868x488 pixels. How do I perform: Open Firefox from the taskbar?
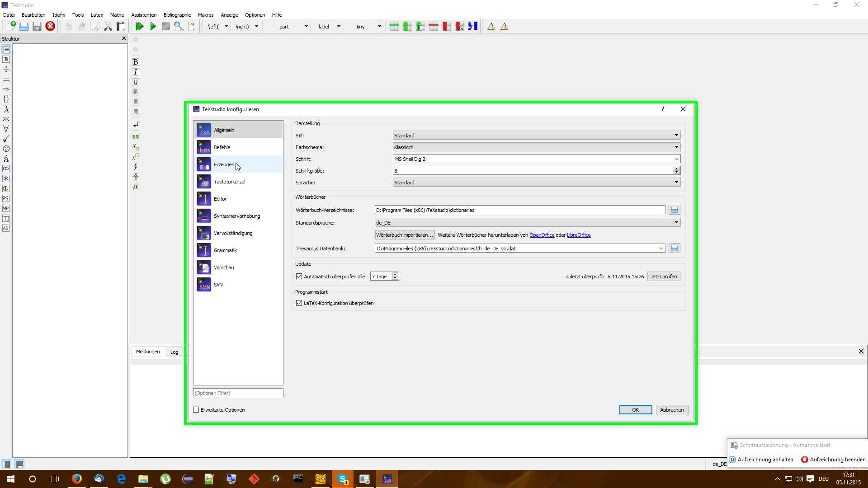click(x=77, y=479)
